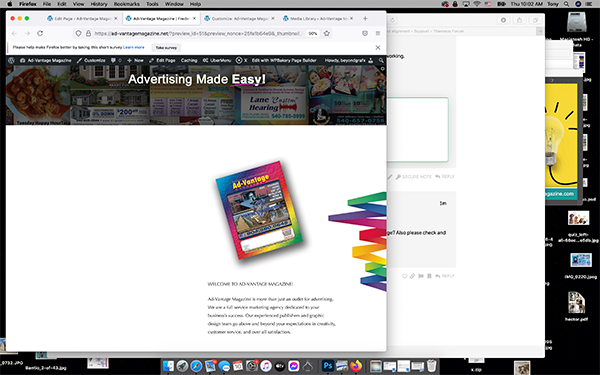Open the WordPress admin bar search icon

[381, 60]
